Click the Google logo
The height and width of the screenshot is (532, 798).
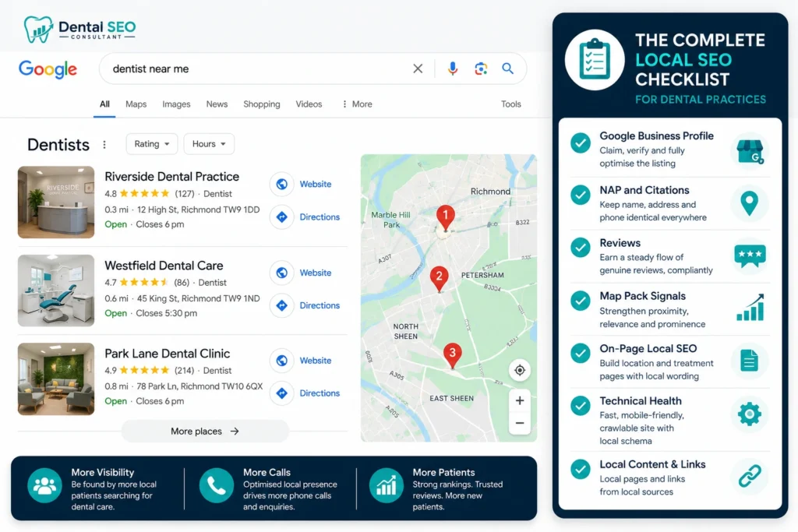[x=48, y=69]
